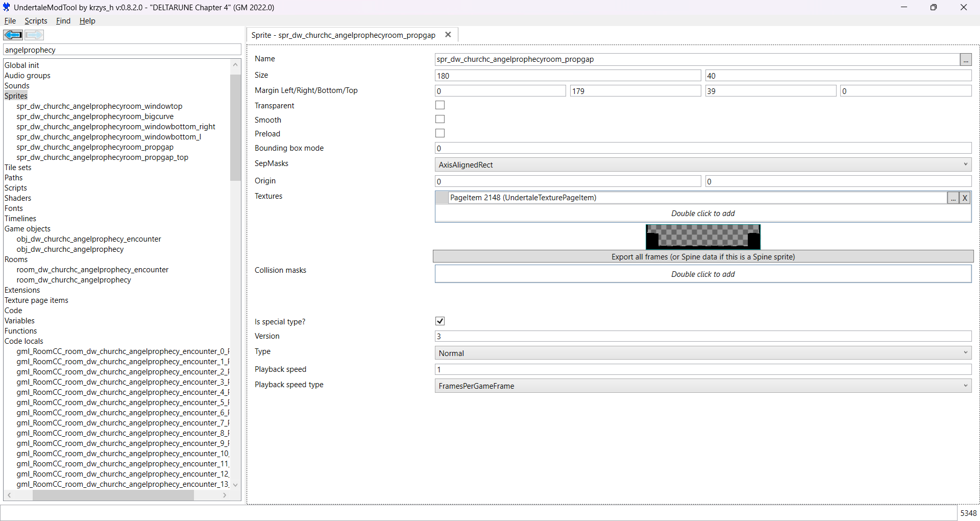Select the Code locals tree category
This screenshot has height=521, width=980.
[x=24, y=341]
